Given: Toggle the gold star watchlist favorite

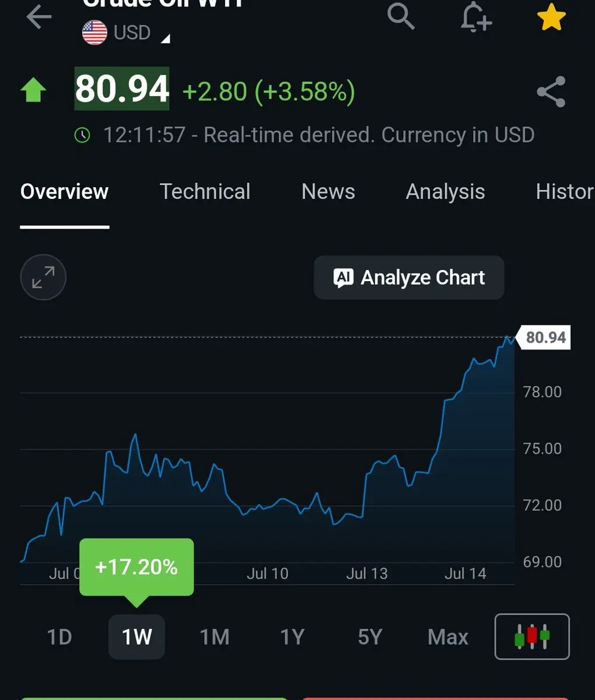Looking at the screenshot, I should (x=551, y=16).
